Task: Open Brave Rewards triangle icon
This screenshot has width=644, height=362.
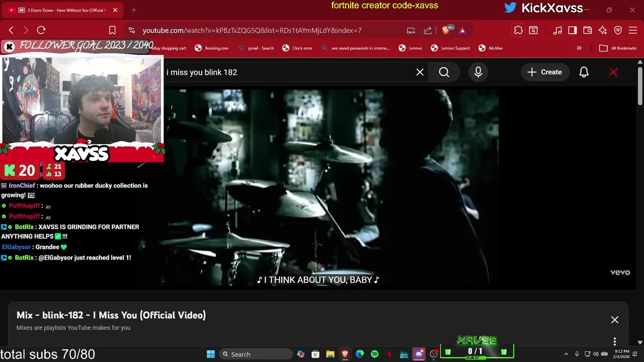Action: pyautogui.click(x=462, y=30)
